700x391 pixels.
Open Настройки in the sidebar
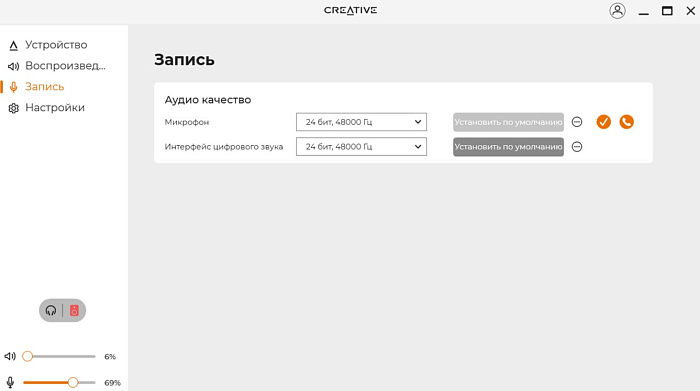coord(54,108)
